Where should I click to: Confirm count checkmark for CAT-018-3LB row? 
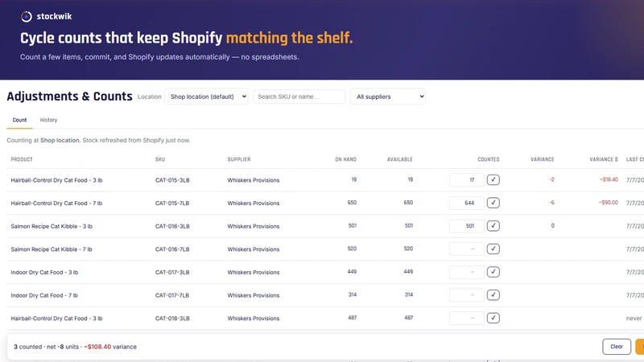493,318
